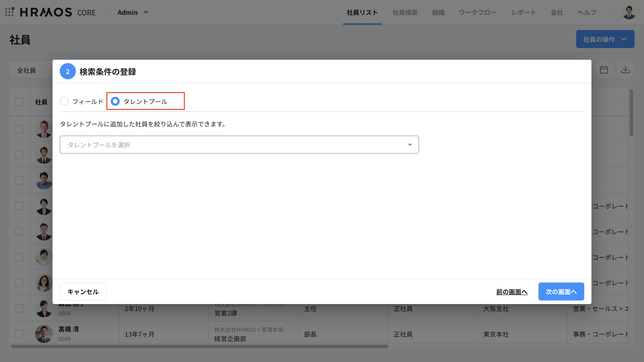Click the 次の画面へ button
The width and height of the screenshot is (644, 362).
click(x=561, y=291)
